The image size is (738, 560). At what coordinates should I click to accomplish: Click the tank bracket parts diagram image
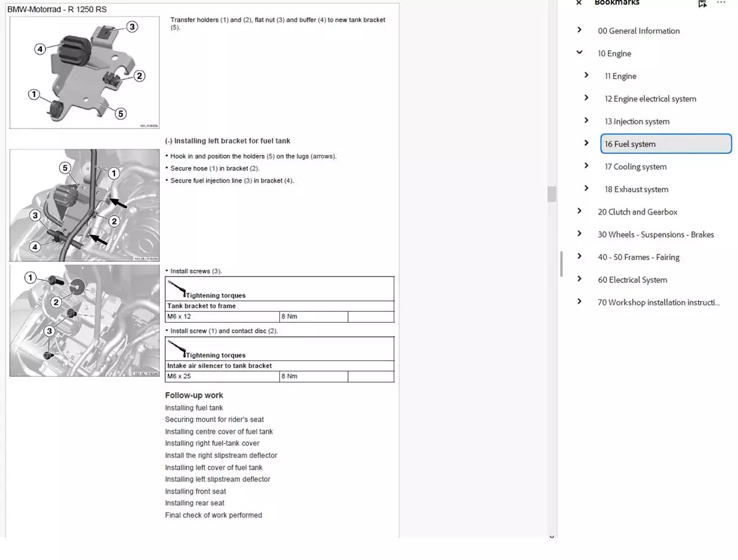84,73
